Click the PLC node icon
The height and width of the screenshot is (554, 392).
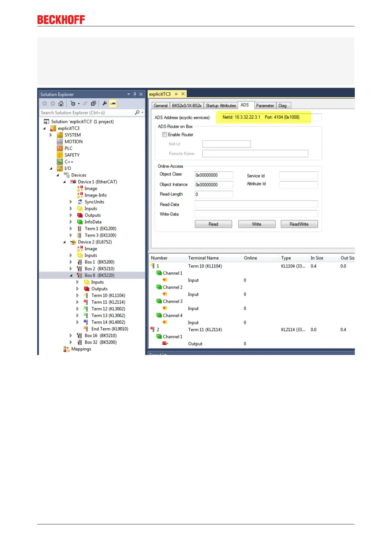pos(60,148)
